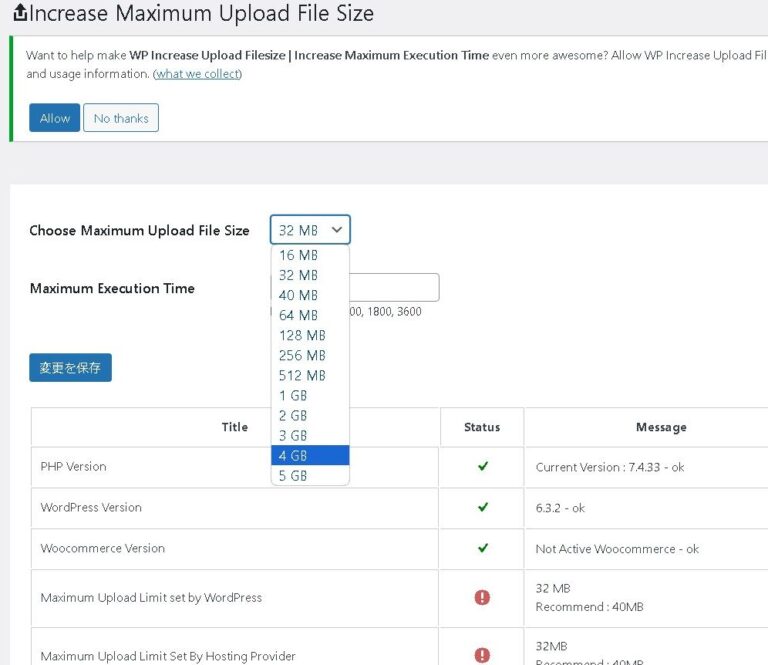
Task: Click the Status column header
Action: point(481,427)
